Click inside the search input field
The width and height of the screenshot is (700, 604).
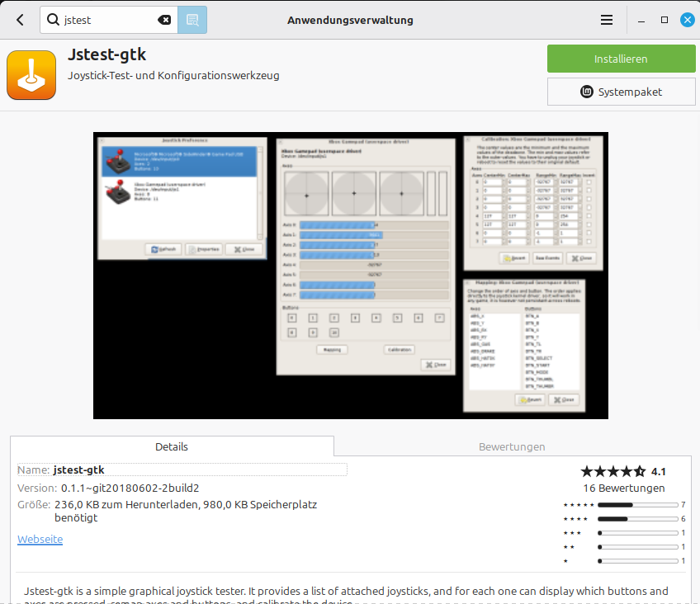(x=107, y=19)
